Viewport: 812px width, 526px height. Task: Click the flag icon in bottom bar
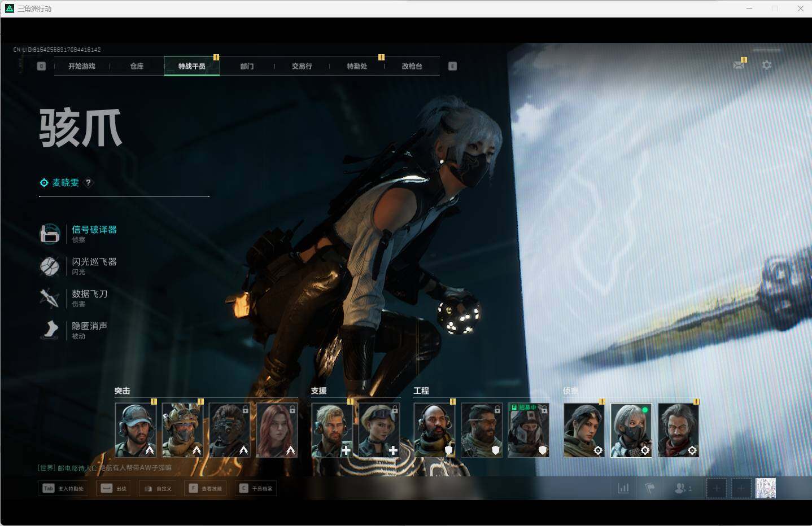pyautogui.click(x=650, y=488)
